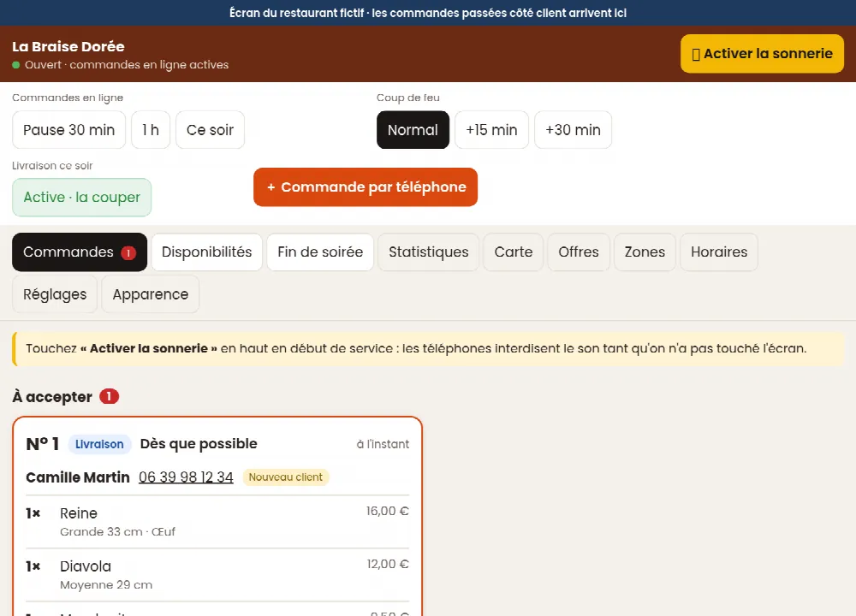Click green open status dot
This screenshot has height=616, width=856.
coord(15,65)
